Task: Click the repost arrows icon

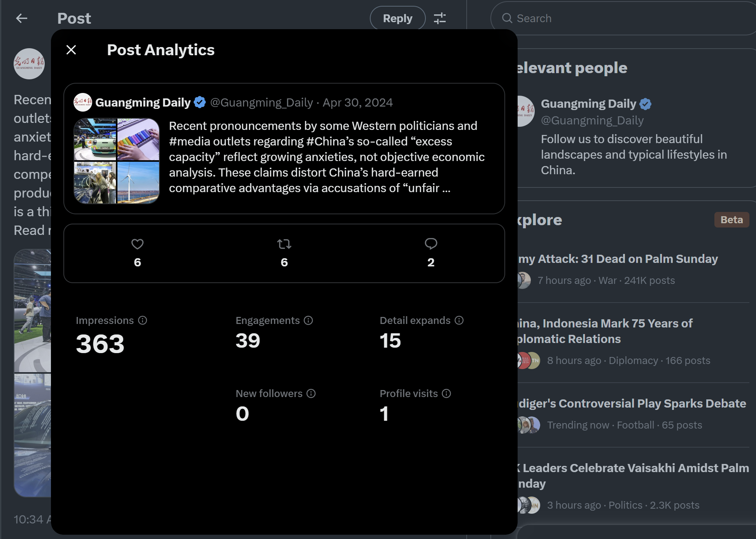Action: pos(284,244)
